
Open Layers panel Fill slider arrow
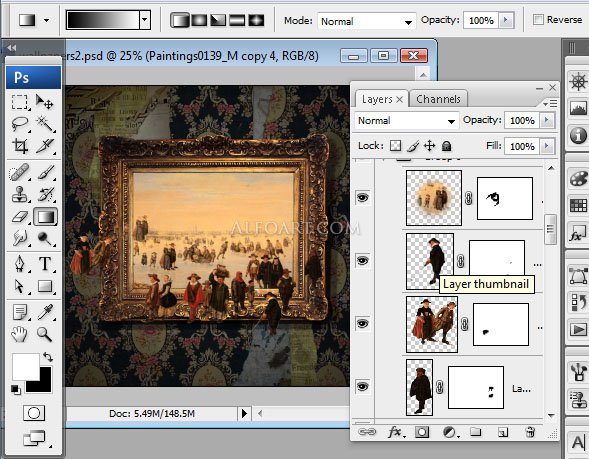(x=547, y=146)
